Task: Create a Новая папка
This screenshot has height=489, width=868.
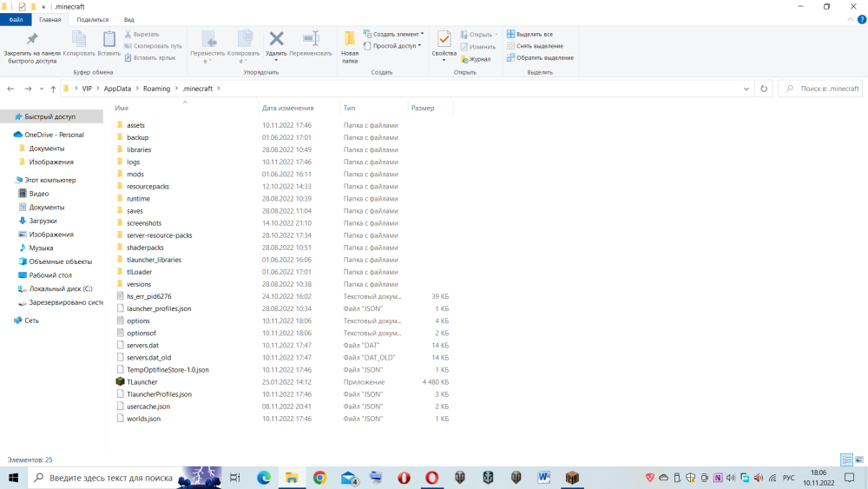Action: [x=350, y=48]
